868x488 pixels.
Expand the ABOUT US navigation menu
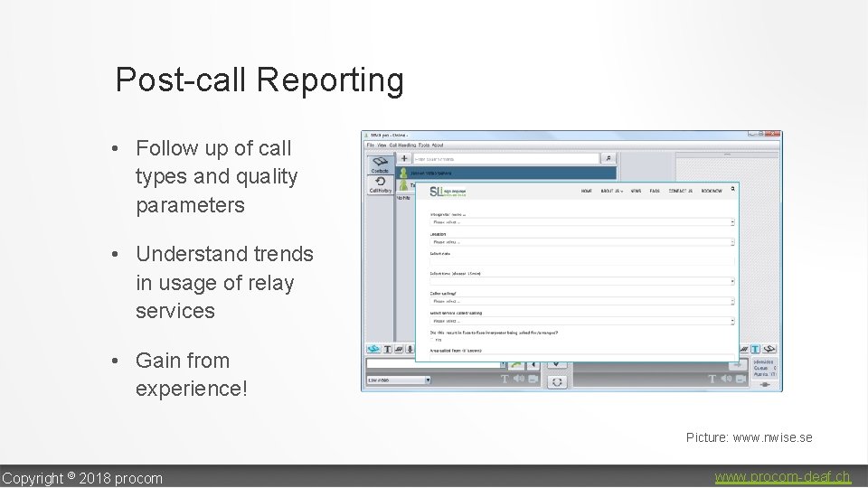[x=612, y=191]
